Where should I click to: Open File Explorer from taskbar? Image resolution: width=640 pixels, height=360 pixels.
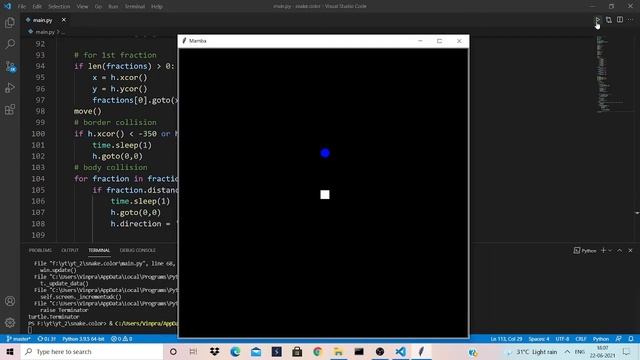coord(338,351)
